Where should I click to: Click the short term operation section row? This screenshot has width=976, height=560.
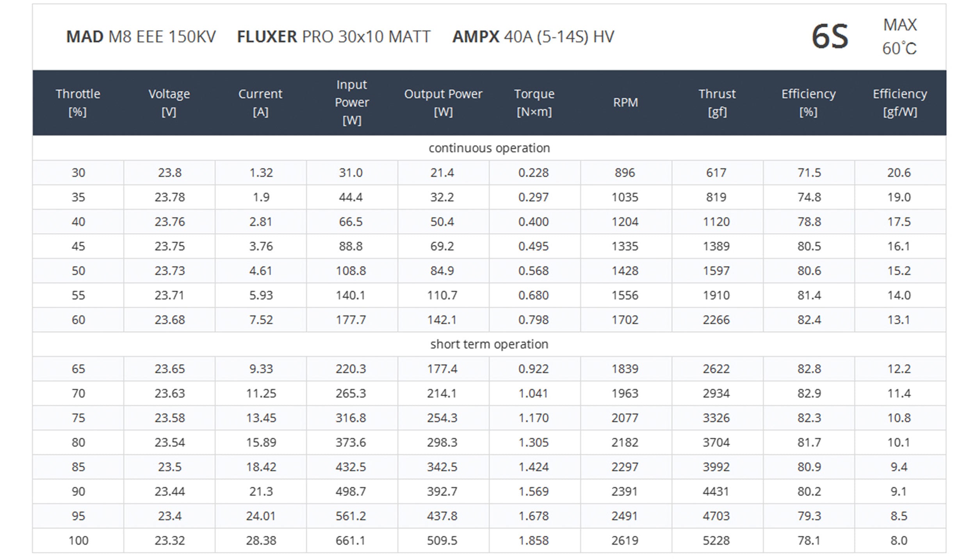coord(489,344)
